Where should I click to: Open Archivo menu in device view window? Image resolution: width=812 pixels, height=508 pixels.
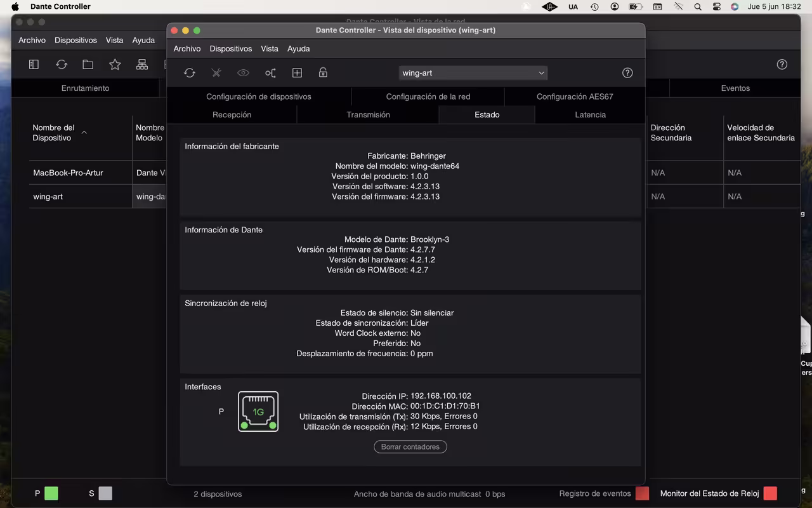pos(187,49)
